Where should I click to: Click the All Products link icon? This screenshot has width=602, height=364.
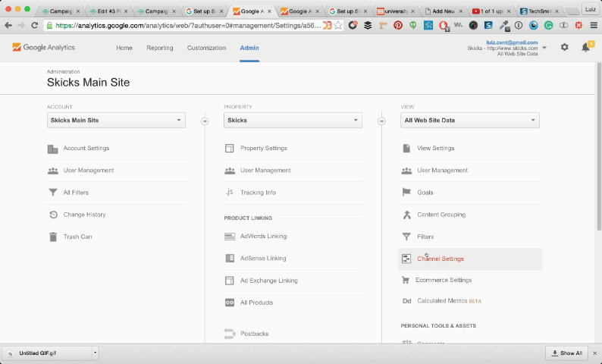(229, 303)
